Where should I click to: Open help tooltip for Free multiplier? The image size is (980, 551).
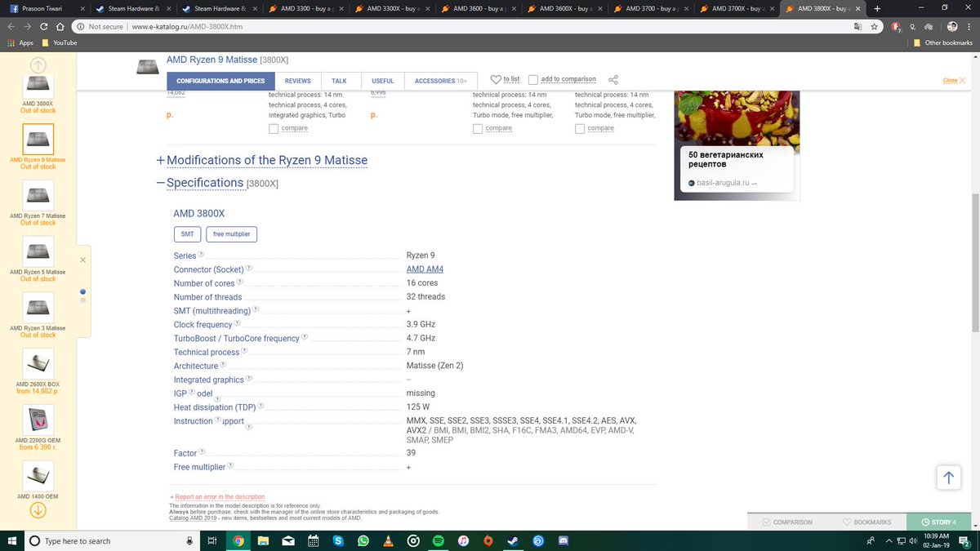230,466
